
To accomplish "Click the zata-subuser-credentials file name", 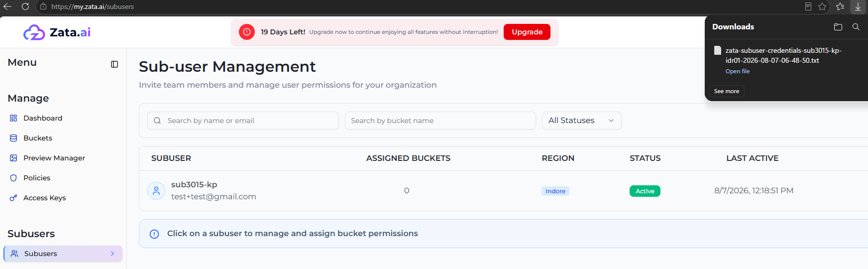I will 783,55.
